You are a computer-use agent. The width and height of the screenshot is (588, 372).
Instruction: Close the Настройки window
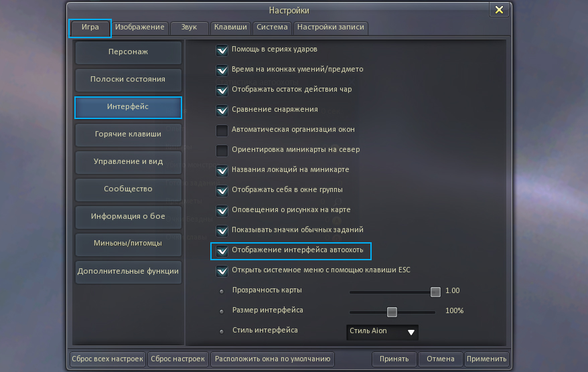coord(498,10)
